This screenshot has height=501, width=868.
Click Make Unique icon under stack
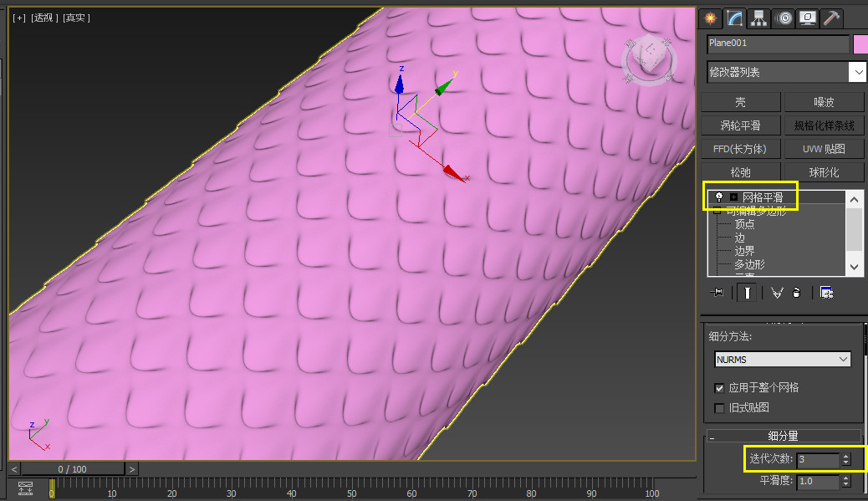777,292
